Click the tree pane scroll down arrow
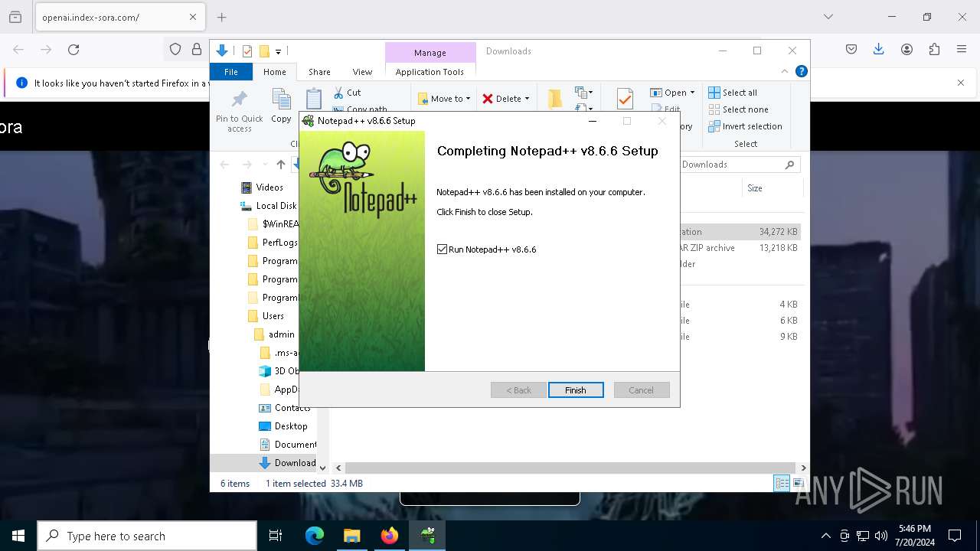The height and width of the screenshot is (551, 980). [x=322, y=468]
